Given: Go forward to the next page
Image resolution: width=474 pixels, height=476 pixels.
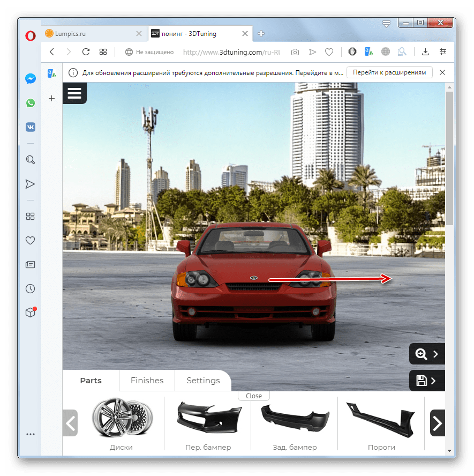Looking at the screenshot, I should (x=69, y=52).
